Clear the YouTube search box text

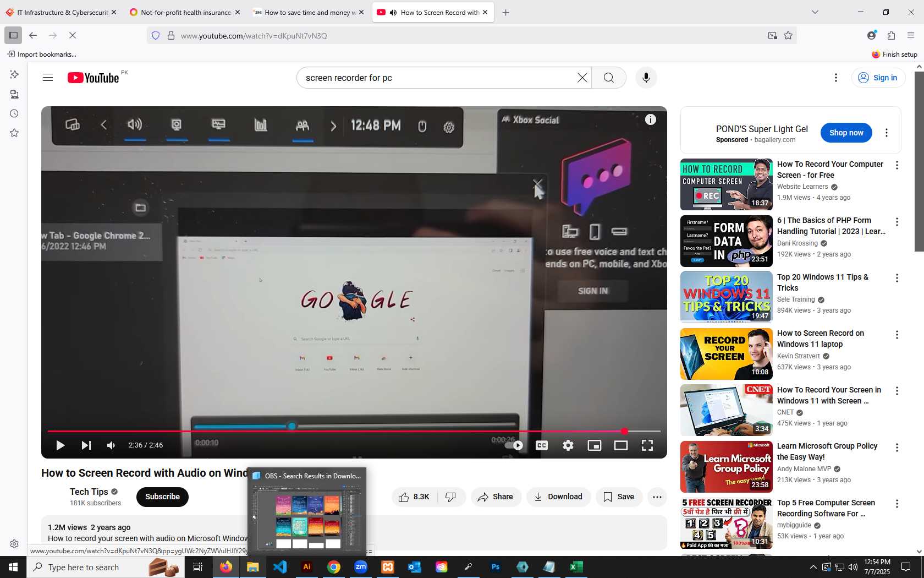coord(582,78)
